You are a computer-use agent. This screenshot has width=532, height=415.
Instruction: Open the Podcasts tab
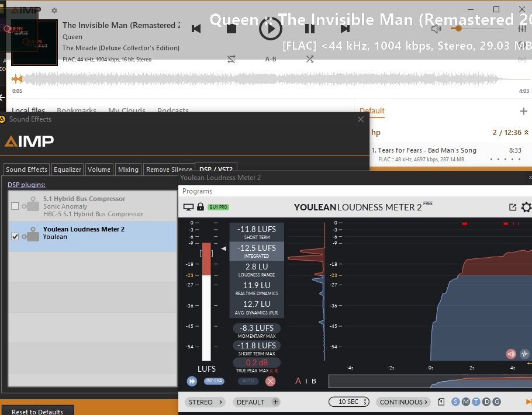[x=173, y=110]
